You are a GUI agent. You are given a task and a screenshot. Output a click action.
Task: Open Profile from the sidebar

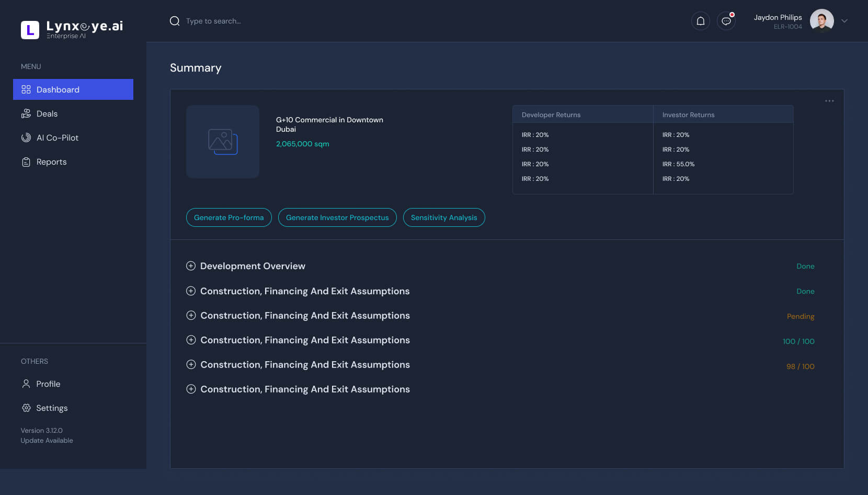click(x=48, y=384)
